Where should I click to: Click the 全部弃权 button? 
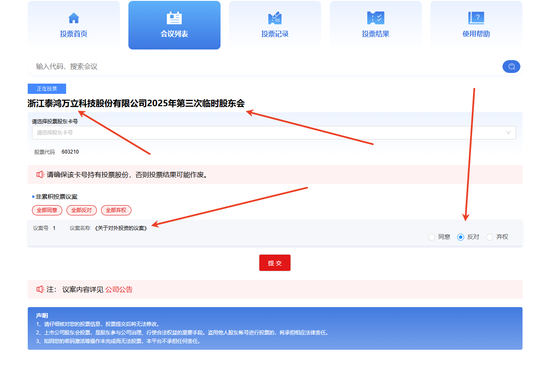116,210
